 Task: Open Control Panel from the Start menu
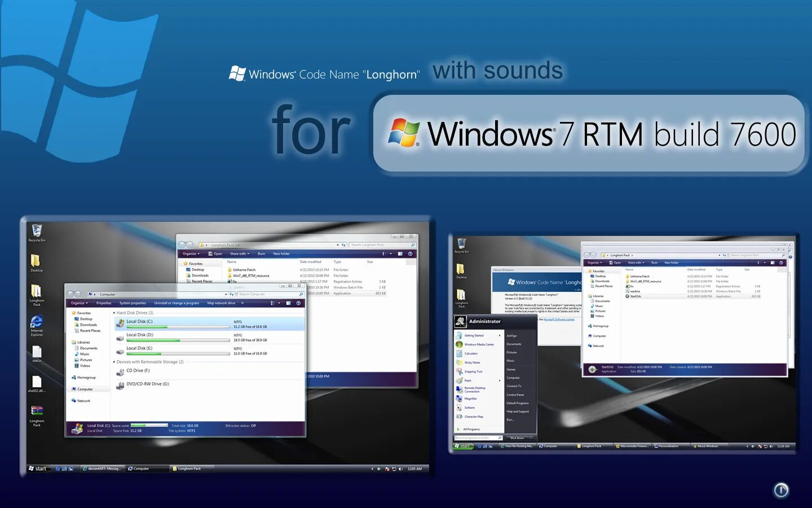pos(515,395)
